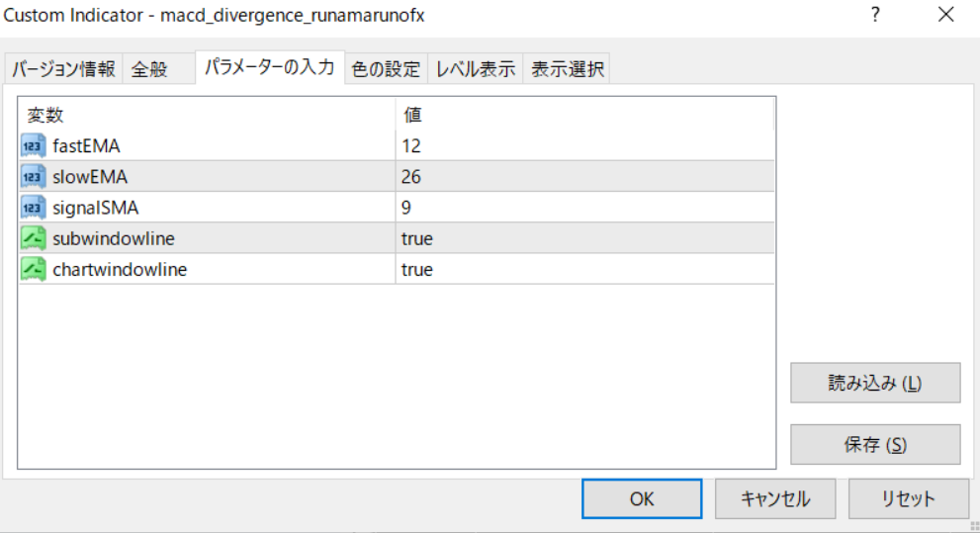Image resolution: width=980 pixels, height=533 pixels.
Task: Select the chartwindowline true value cell
Action: coord(583,269)
